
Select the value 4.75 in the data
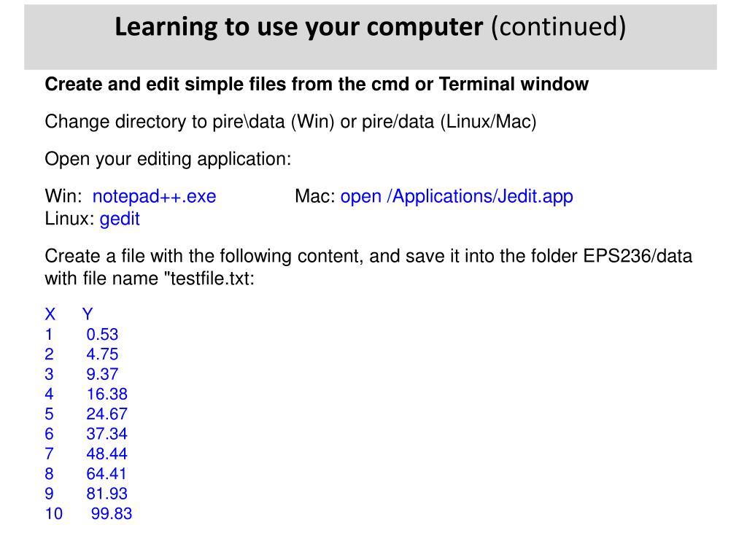(x=102, y=354)
